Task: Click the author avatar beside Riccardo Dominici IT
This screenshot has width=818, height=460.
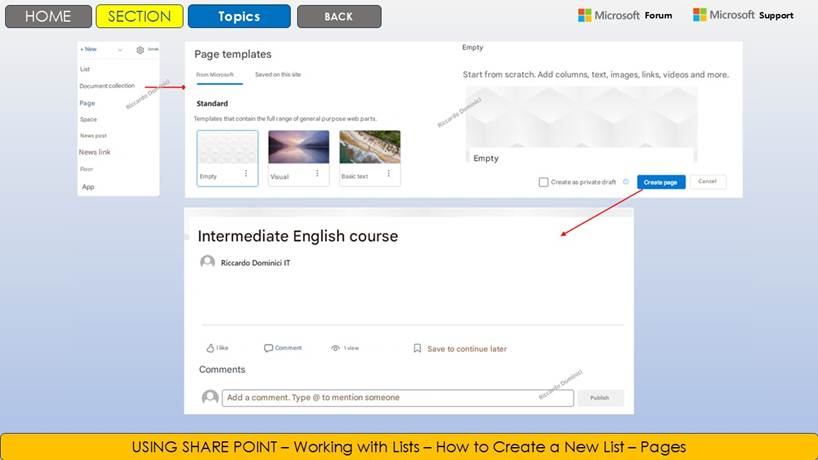Action: pyautogui.click(x=207, y=262)
